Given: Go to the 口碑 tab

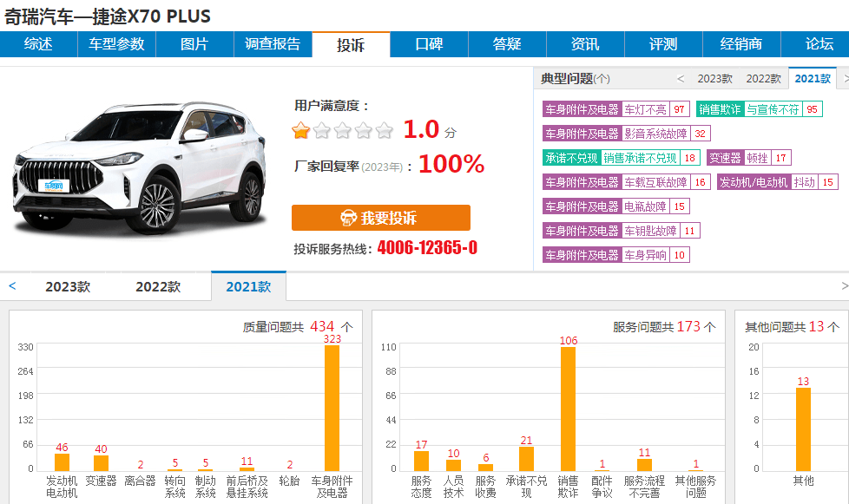Looking at the screenshot, I should tap(429, 44).
